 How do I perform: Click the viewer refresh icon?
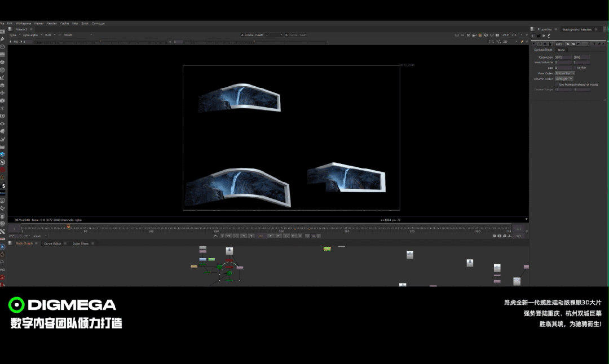(x=486, y=35)
